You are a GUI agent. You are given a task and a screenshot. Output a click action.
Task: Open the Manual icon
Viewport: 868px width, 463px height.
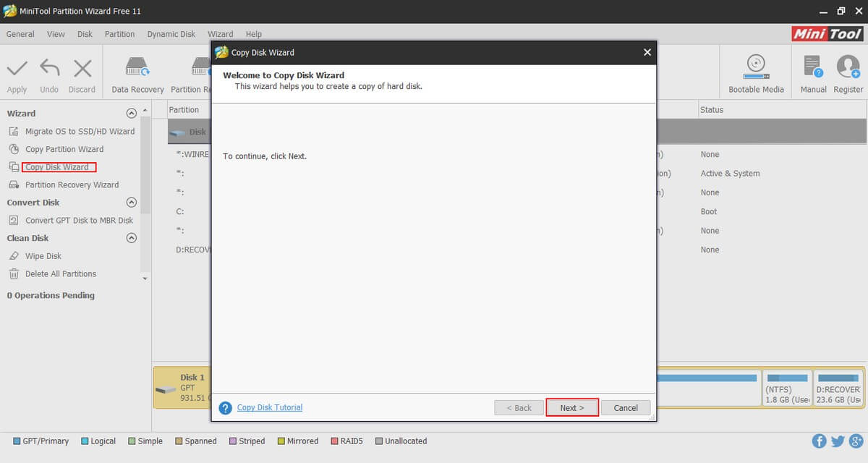(813, 66)
